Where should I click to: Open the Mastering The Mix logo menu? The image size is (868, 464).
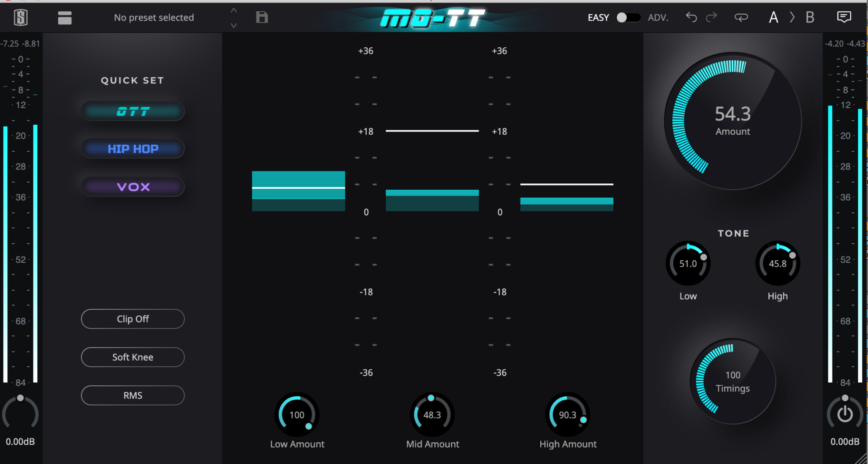[20, 17]
